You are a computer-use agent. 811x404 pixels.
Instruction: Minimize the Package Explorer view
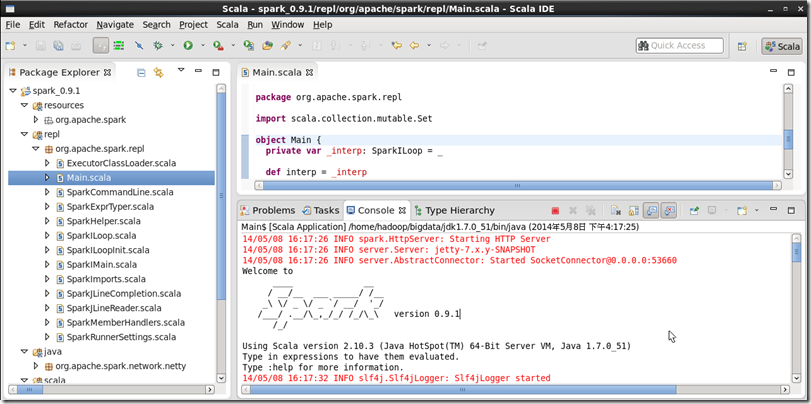[x=198, y=71]
